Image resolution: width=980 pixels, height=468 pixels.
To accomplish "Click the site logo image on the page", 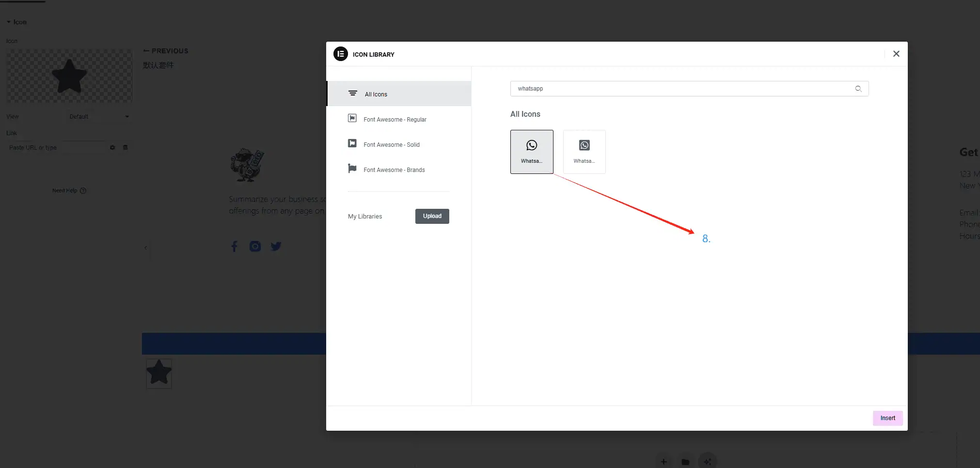I will coord(247,165).
